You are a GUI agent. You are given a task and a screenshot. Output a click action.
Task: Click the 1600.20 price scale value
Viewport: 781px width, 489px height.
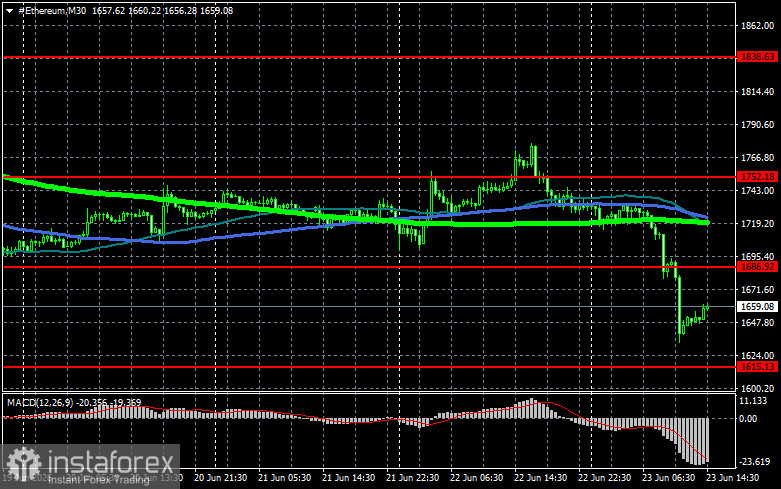(x=758, y=388)
